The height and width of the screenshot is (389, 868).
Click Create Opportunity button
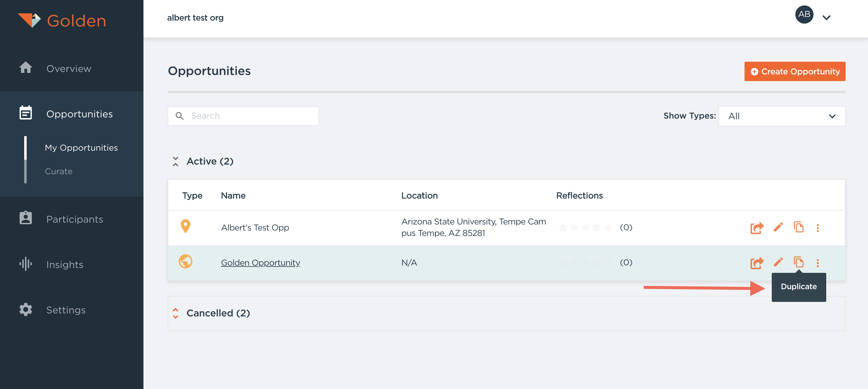[x=794, y=71]
